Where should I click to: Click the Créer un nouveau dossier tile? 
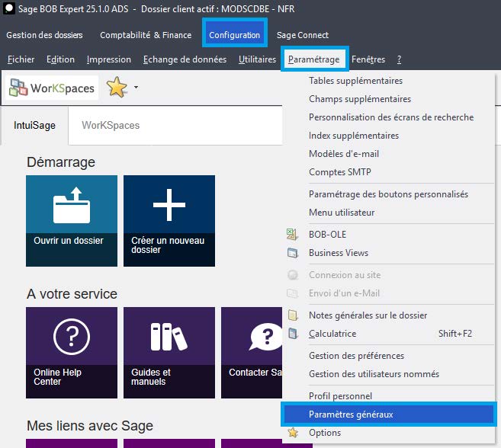pyautogui.click(x=169, y=220)
